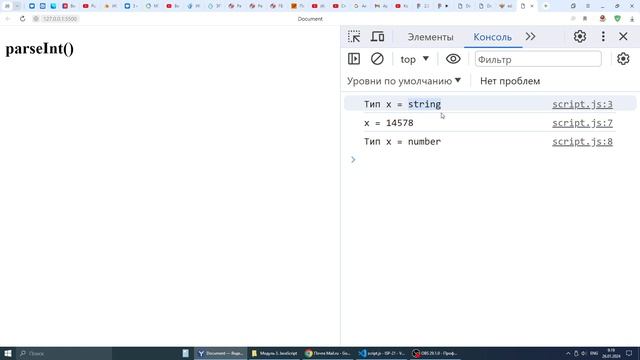The width and height of the screenshot is (640, 360).
Task: Click the taskbar clock and date
Action: click(611, 353)
